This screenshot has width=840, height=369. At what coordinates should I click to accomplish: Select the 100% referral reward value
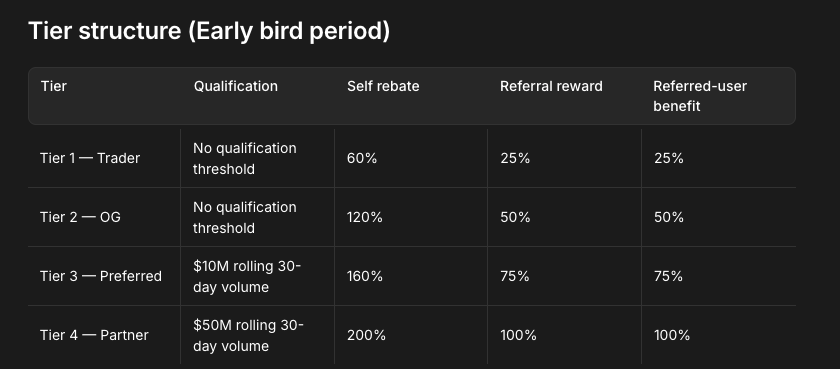coord(519,335)
